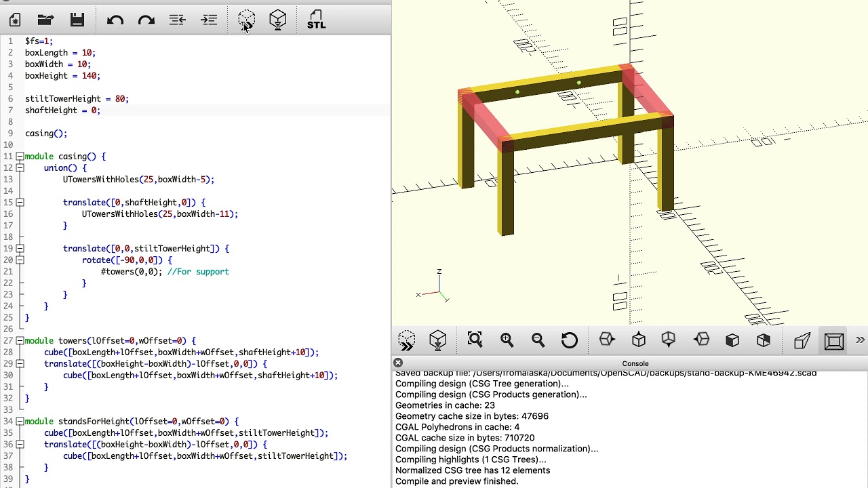Collapse the module casing() block
868x488 pixels.
pyautogui.click(x=20, y=157)
